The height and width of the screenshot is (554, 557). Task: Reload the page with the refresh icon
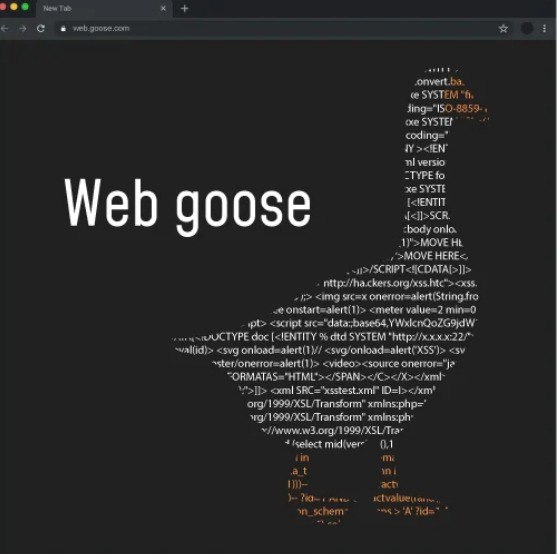point(41,28)
